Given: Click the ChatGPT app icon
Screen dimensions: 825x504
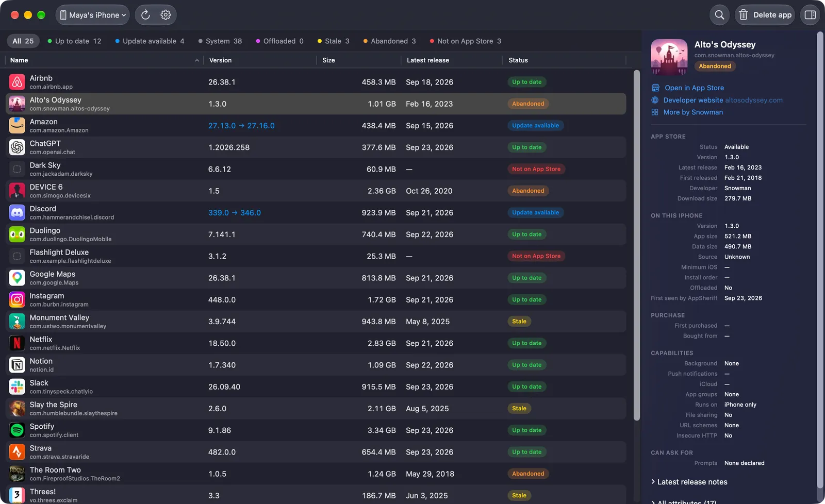Looking at the screenshot, I should click(17, 147).
